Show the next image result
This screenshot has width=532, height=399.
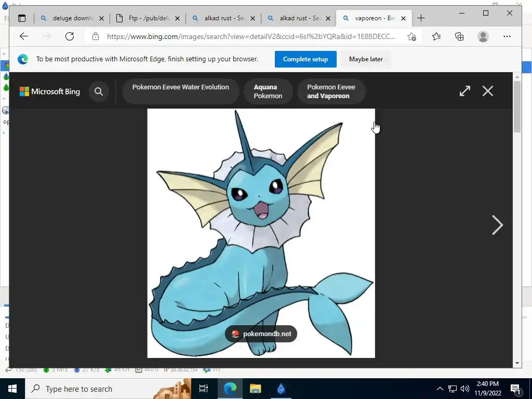[497, 225]
